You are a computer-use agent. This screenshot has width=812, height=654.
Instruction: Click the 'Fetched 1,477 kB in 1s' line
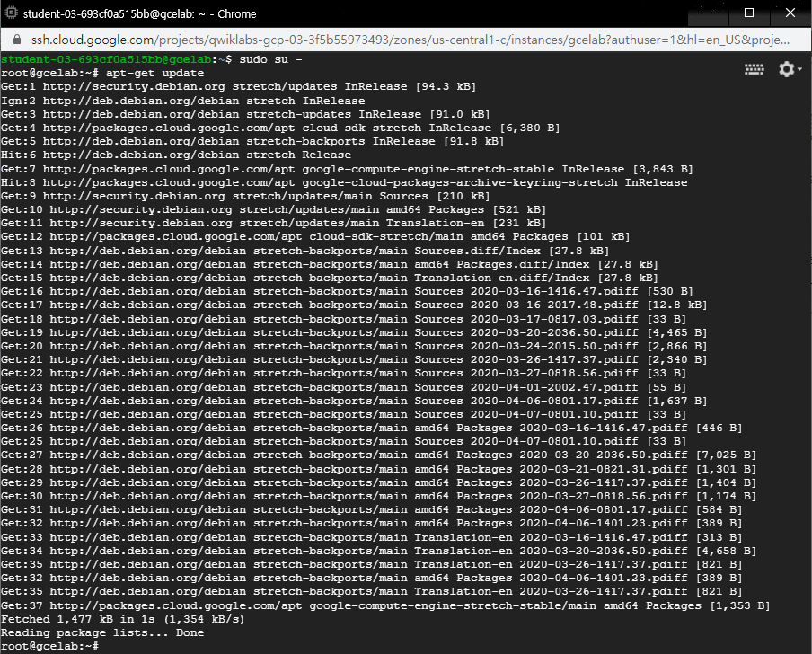pyautogui.click(x=123, y=619)
